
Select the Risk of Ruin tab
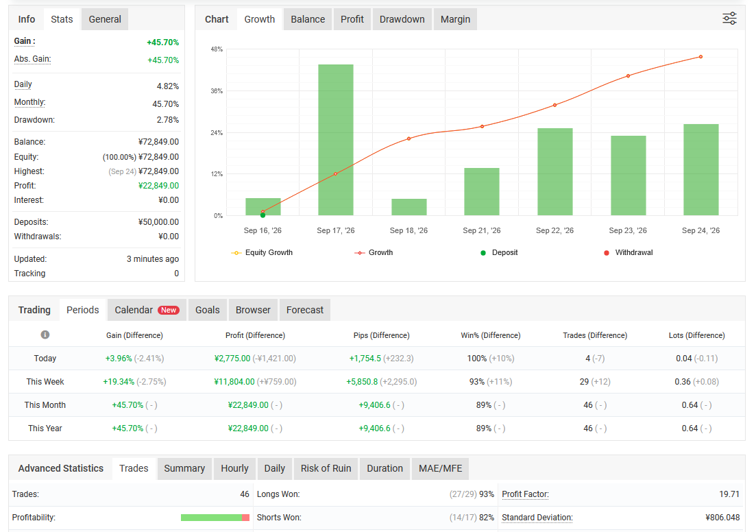tap(326, 468)
